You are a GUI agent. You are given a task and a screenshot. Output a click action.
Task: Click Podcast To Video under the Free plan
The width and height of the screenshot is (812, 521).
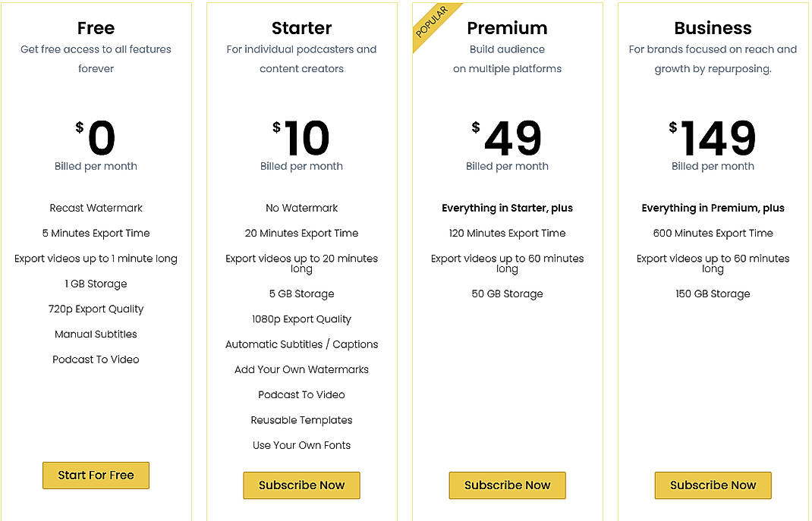(96, 359)
